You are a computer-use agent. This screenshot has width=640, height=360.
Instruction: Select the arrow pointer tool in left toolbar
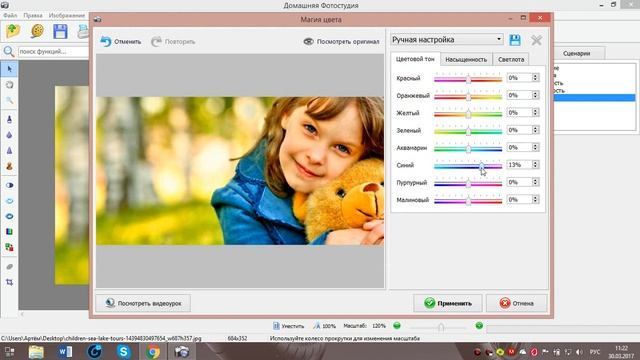[x=9, y=69]
